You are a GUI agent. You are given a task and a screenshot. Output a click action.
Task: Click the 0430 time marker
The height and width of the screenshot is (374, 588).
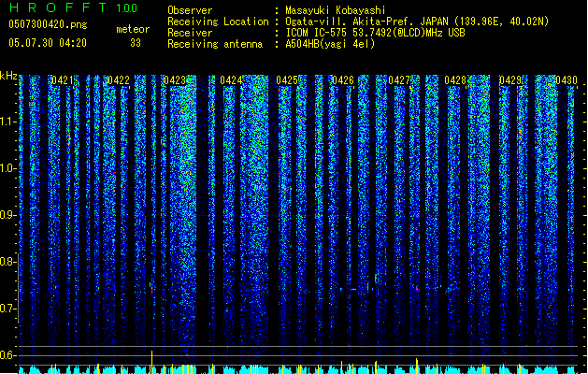(x=566, y=80)
